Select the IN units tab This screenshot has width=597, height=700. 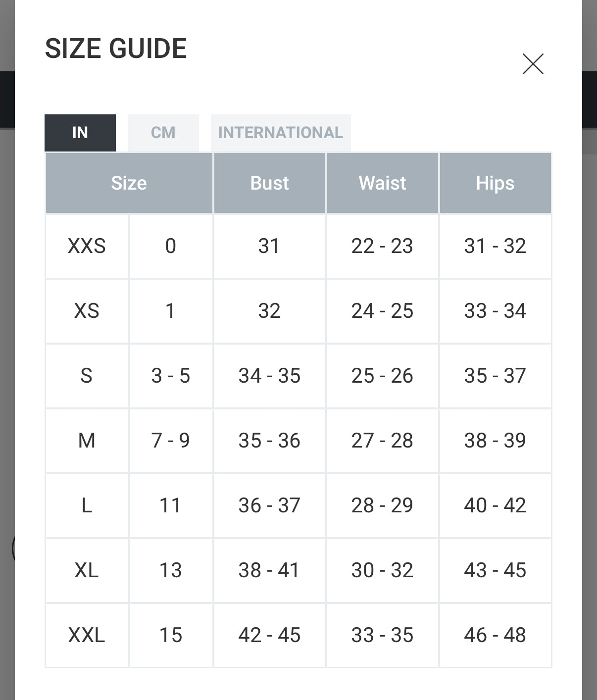(x=80, y=133)
